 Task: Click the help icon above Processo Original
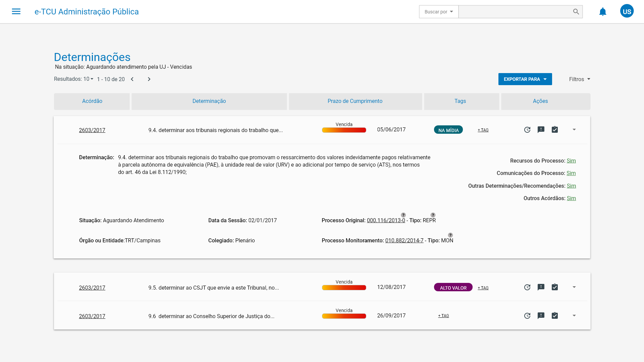click(x=403, y=215)
